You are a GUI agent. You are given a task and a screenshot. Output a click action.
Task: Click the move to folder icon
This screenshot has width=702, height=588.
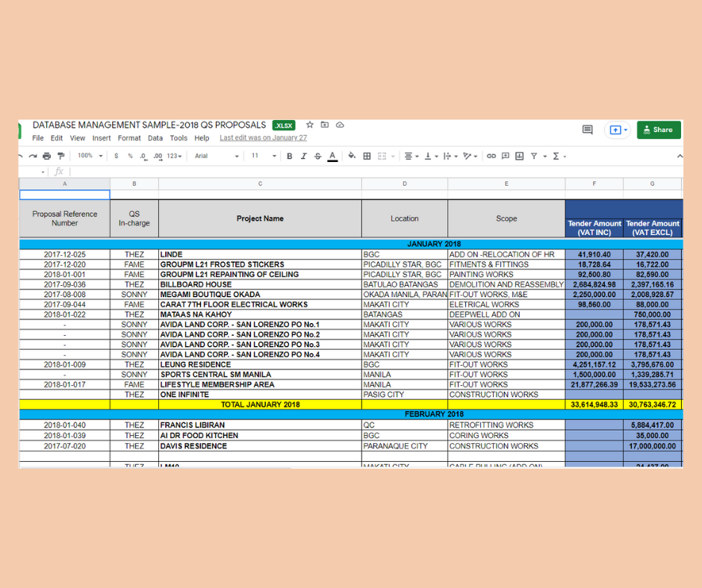coord(325,125)
